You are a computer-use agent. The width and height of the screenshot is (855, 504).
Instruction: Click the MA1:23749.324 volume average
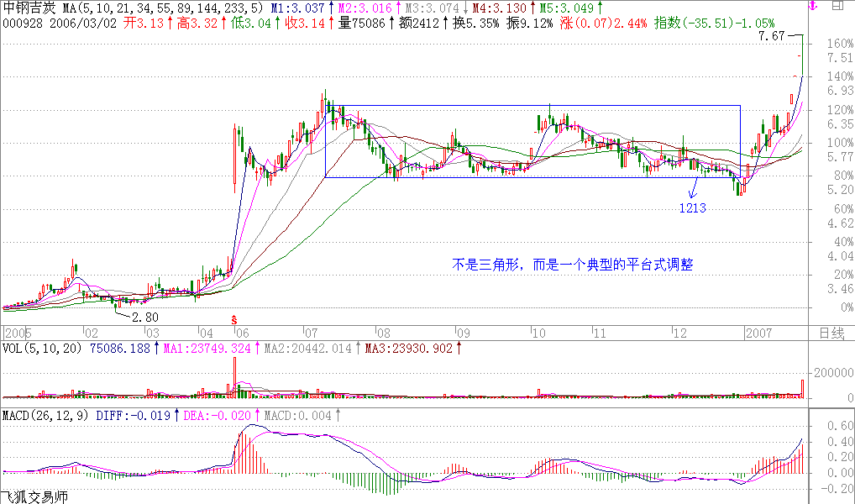point(207,348)
